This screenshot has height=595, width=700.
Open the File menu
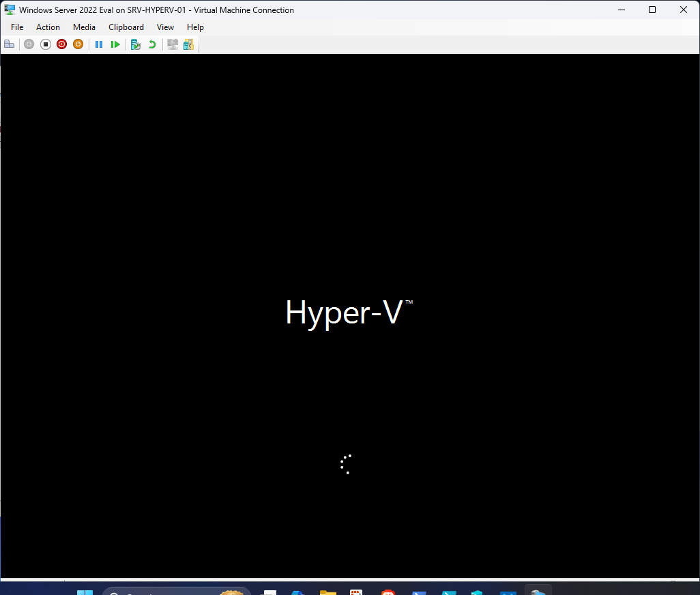click(16, 27)
